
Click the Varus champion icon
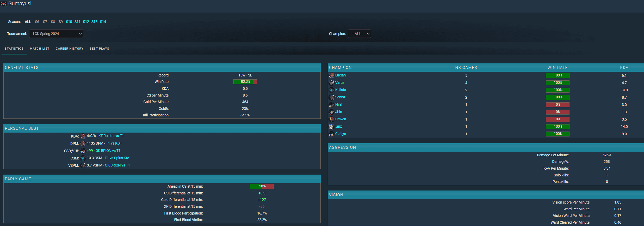331,83
